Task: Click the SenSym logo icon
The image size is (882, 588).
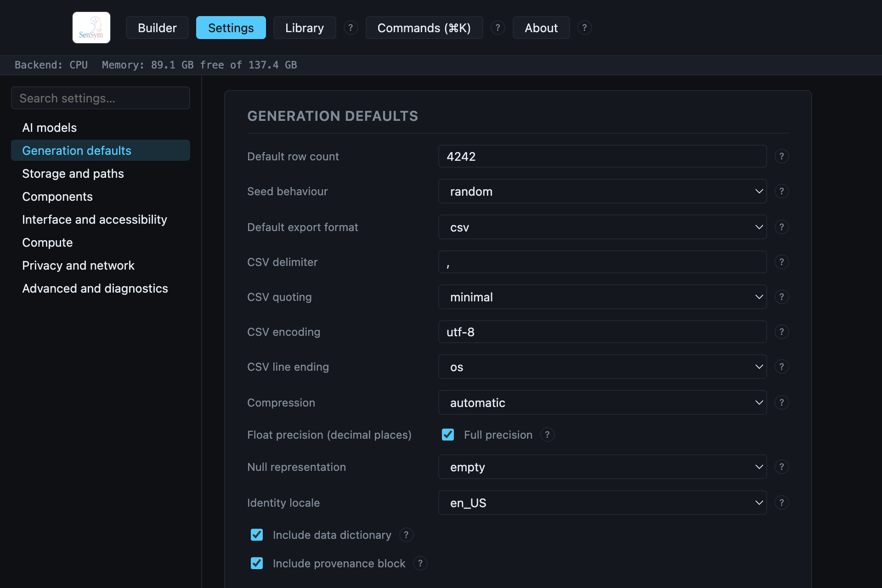Action: click(x=91, y=28)
